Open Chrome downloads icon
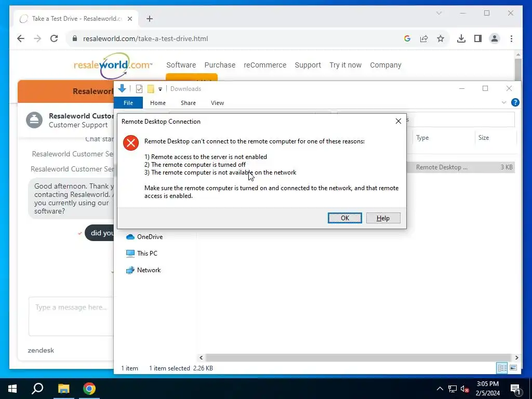532x399 pixels. [461, 38]
